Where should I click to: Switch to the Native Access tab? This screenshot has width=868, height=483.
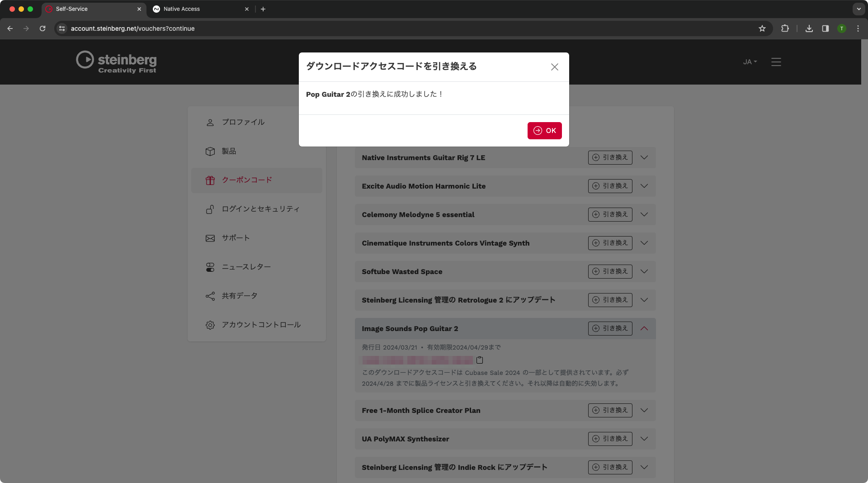(x=201, y=9)
